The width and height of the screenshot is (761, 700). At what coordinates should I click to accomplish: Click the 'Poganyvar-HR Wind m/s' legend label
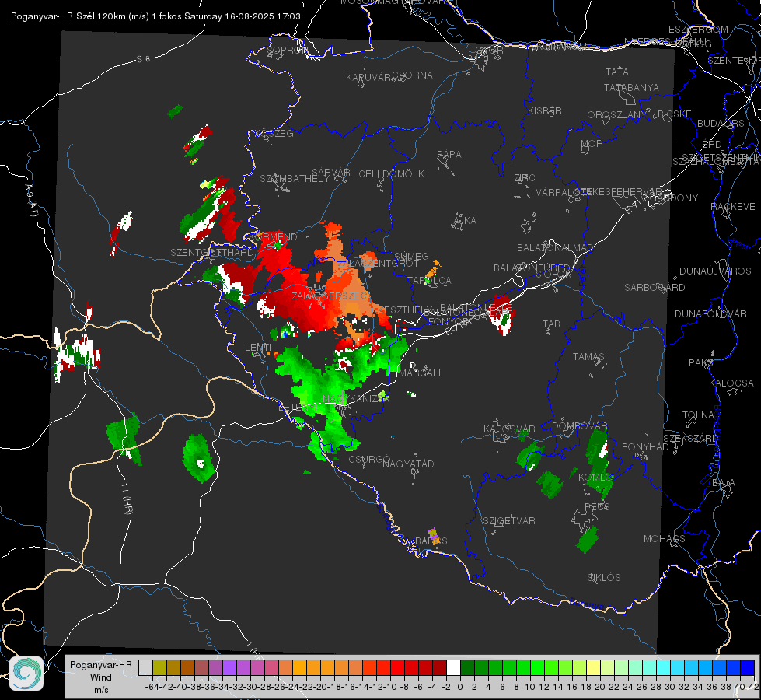[x=101, y=677]
